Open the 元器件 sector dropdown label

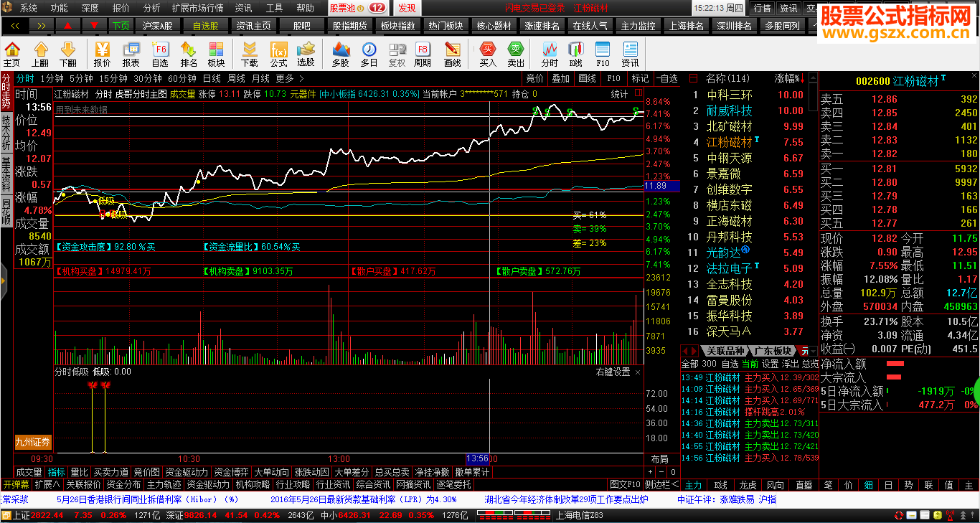pyautogui.click(x=303, y=94)
